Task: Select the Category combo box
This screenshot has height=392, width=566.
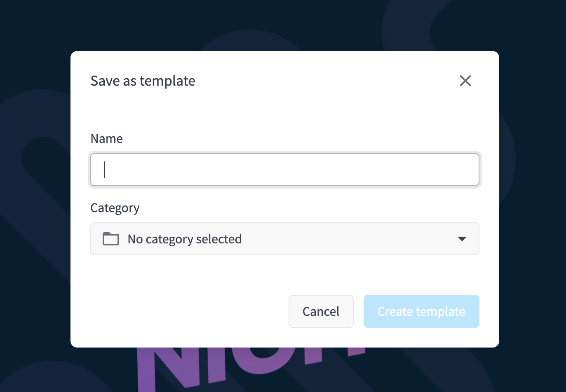Action: [x=285, y=239]
